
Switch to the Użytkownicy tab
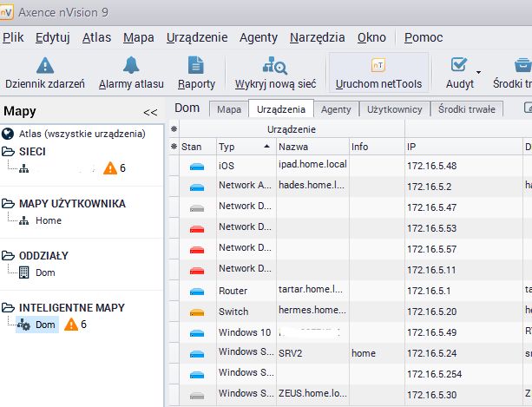394,109
